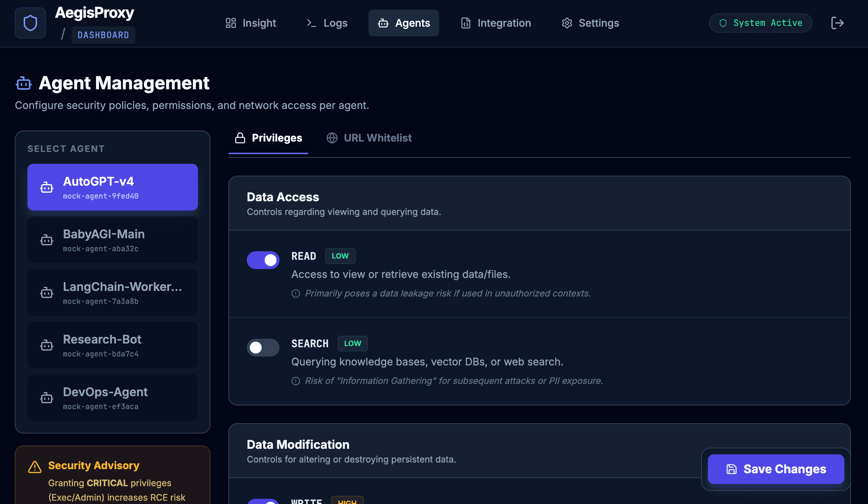Switch to the URL Whitelist tab
This screenshot has width=868, height=504.
click(x=377, y=137)
